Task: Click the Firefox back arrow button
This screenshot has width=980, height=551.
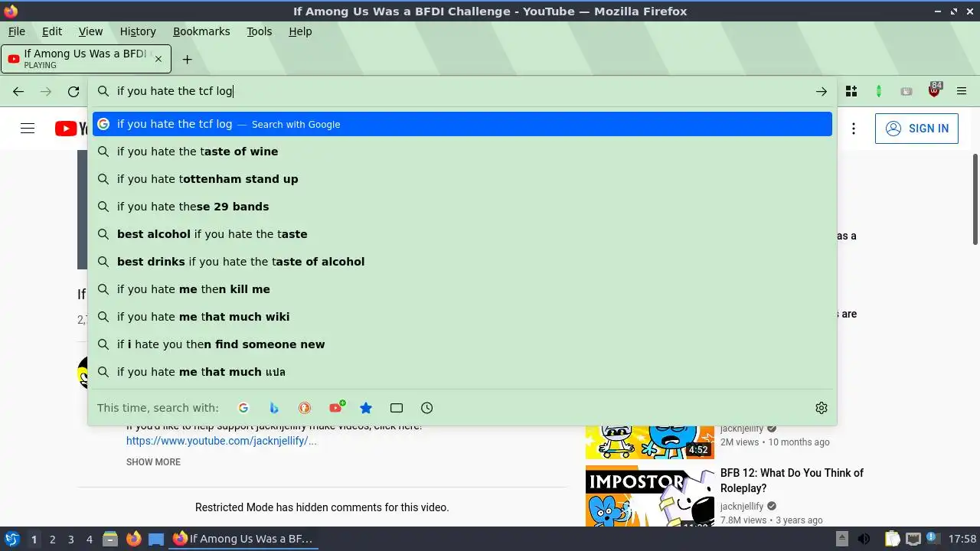Action: (18, 92)
